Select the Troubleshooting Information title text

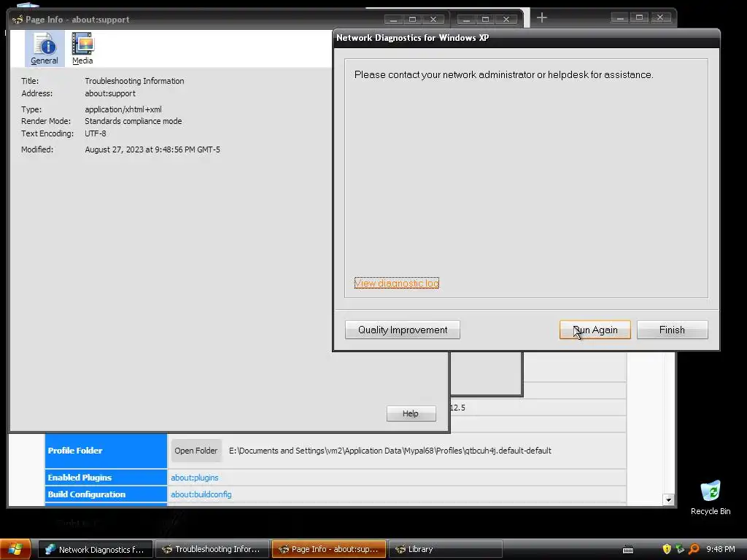(x=134, y=81)
